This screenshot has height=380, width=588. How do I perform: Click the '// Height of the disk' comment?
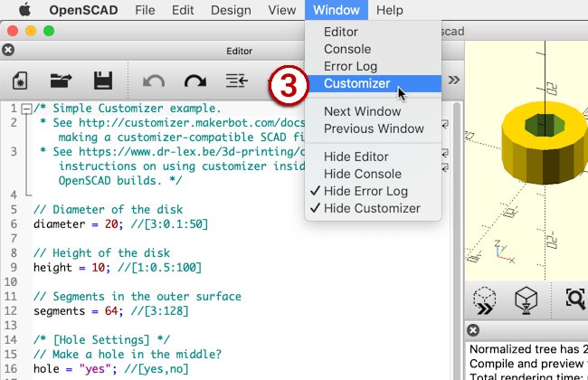point(101,252)
